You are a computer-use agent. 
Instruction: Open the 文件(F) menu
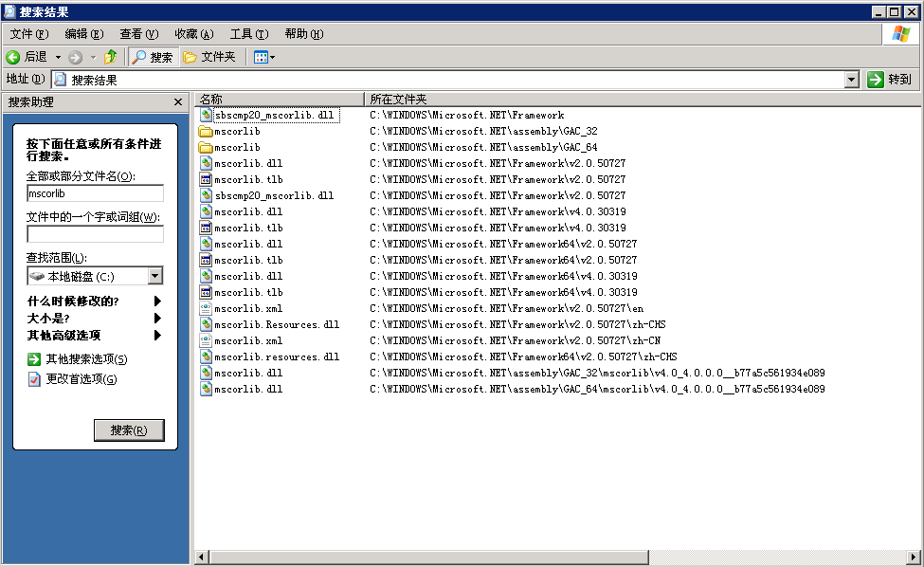pyautogui.click(x=29, y=34)
